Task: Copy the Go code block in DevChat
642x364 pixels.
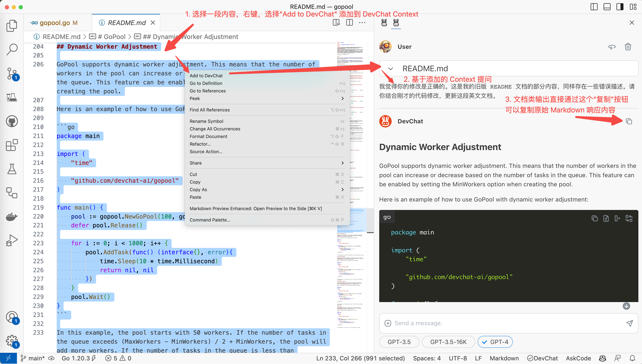Action: [595, 218]
